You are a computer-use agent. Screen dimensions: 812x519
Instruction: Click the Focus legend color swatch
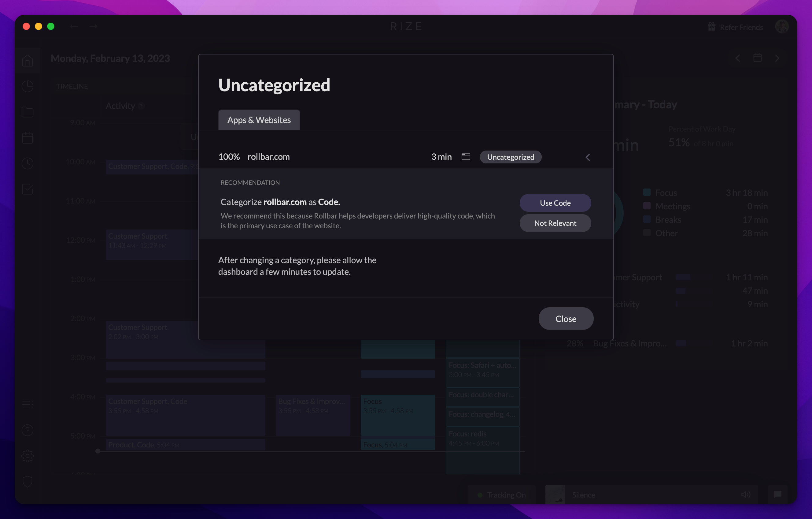[x=647, y=192]
